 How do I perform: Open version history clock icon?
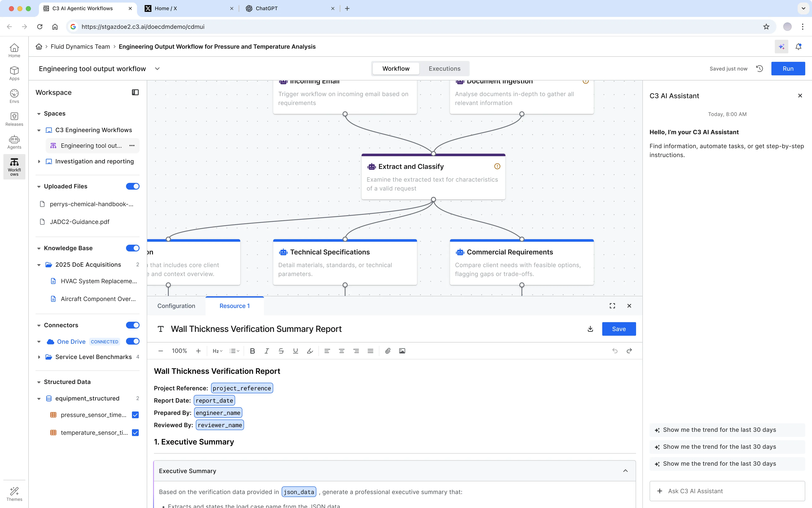(x=760, y=69)
